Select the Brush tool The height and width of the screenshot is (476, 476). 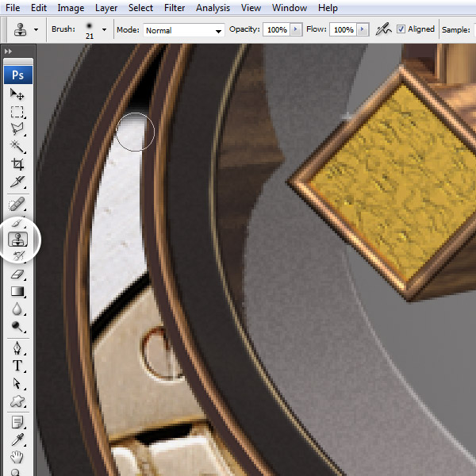(17, 224)
